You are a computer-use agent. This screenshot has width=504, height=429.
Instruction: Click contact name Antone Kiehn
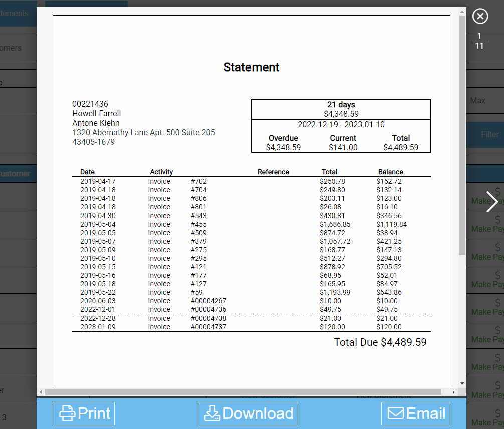(96, 123)
